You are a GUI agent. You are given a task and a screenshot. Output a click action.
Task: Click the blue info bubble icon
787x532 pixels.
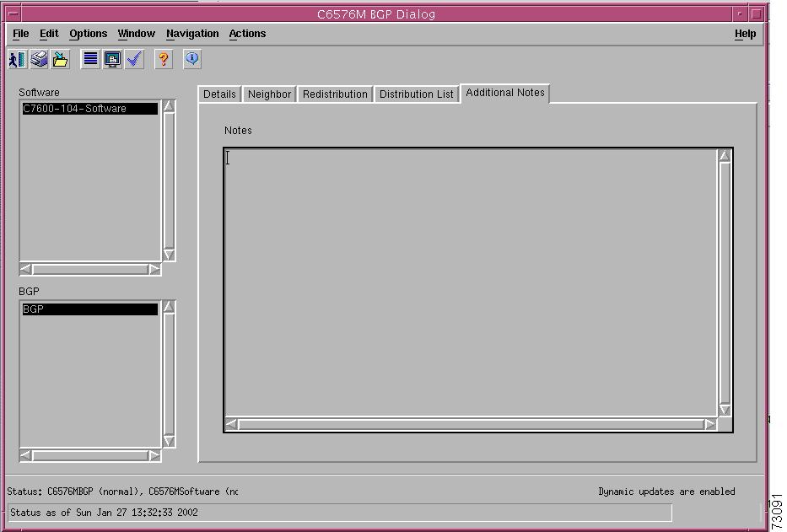[x=191, y=59]
